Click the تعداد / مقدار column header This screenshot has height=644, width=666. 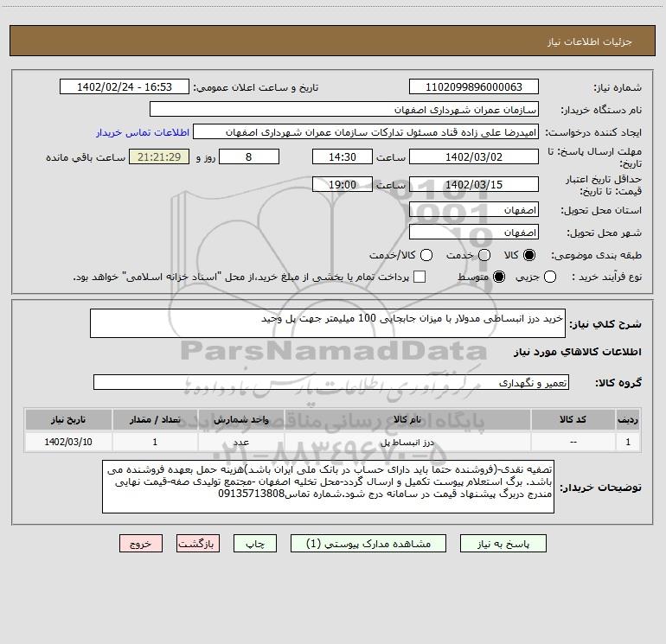(155, 420)
